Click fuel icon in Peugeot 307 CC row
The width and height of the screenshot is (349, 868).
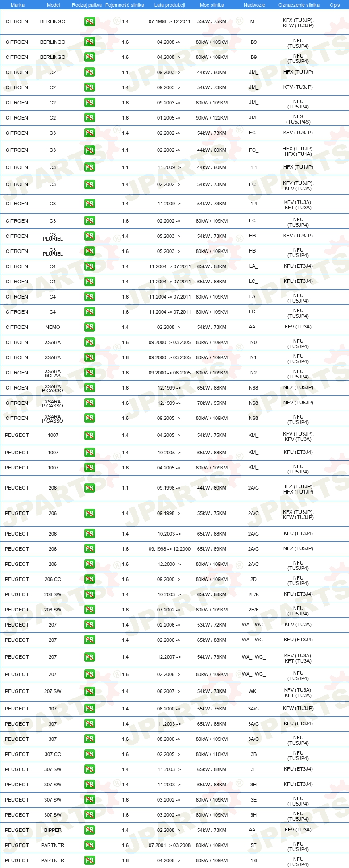click(x=89, y=754)
